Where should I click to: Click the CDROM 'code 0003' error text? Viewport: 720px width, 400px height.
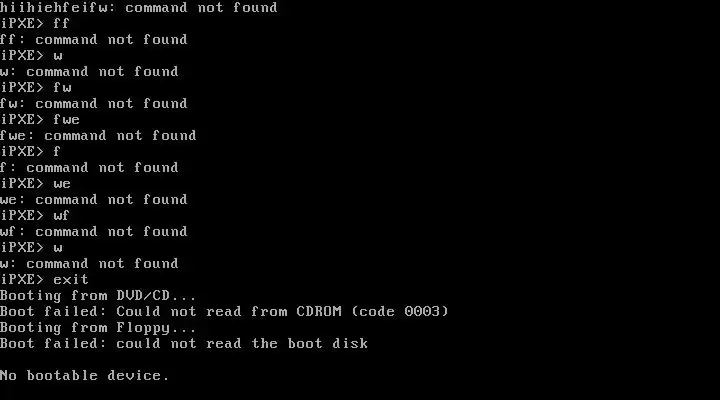click(399, 311)
